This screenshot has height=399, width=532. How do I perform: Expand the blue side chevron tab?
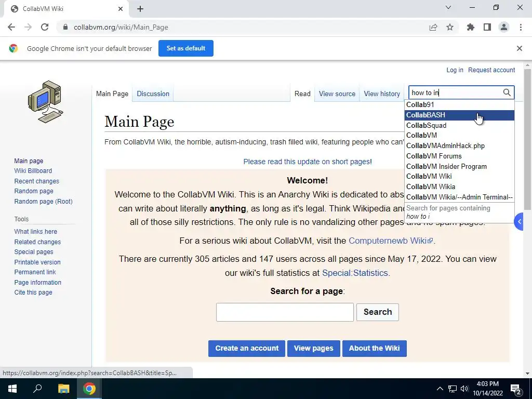coord(519,221)
